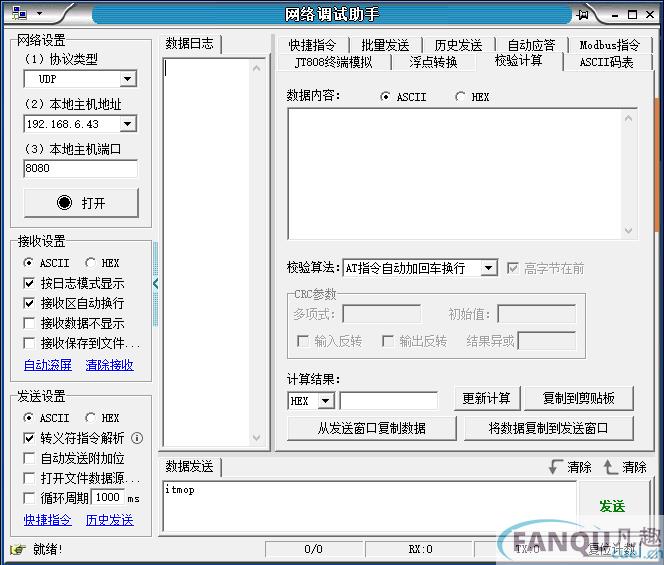The width and height of the screenshot is (664, 565).
Task: Select HEX radio for 数据内容
Action: pos(460,97)
